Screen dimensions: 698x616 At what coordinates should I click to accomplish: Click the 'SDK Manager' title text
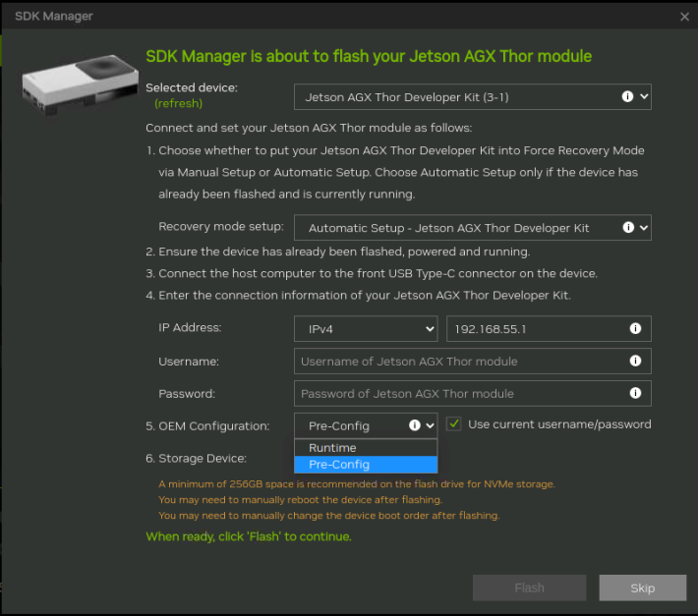click(54, 16)
